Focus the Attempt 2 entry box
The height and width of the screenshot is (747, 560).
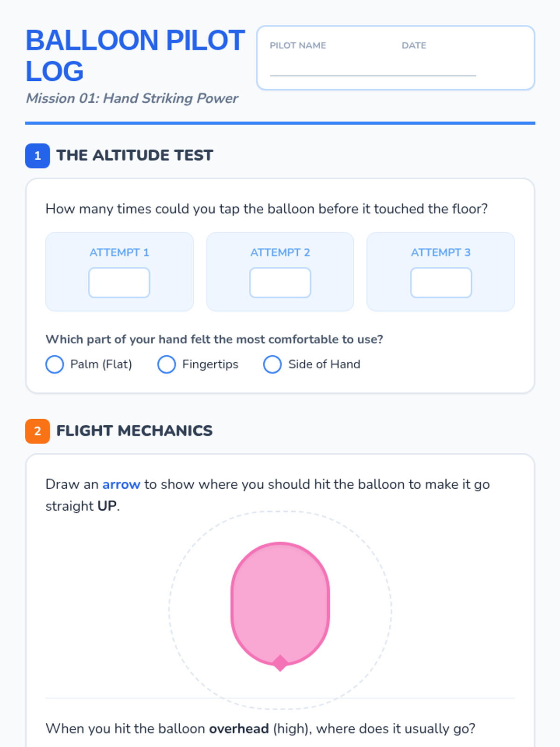tap(280, 283)
